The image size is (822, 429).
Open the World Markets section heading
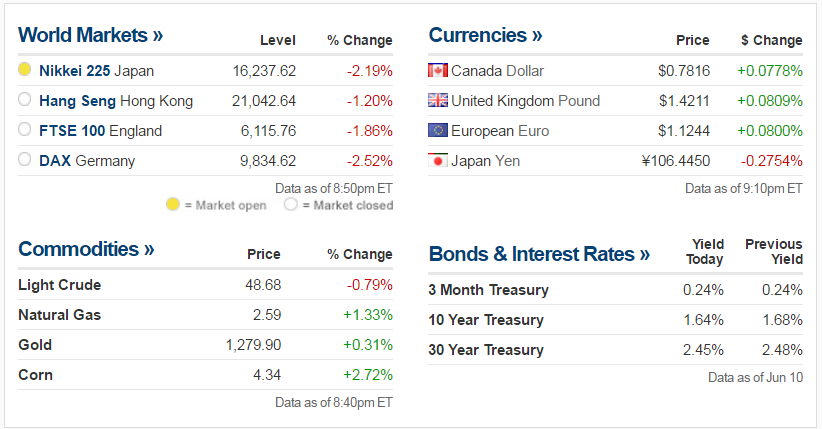[x=90, y=35]
